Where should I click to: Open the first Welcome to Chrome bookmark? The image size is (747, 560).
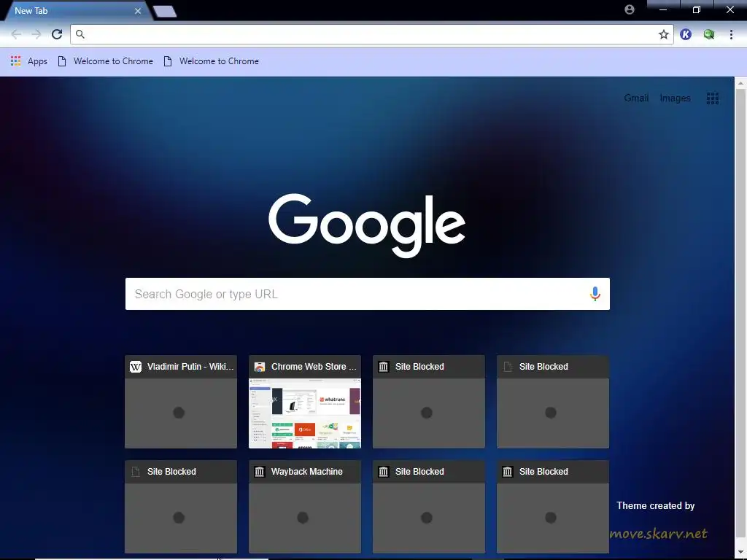point(106,61)
